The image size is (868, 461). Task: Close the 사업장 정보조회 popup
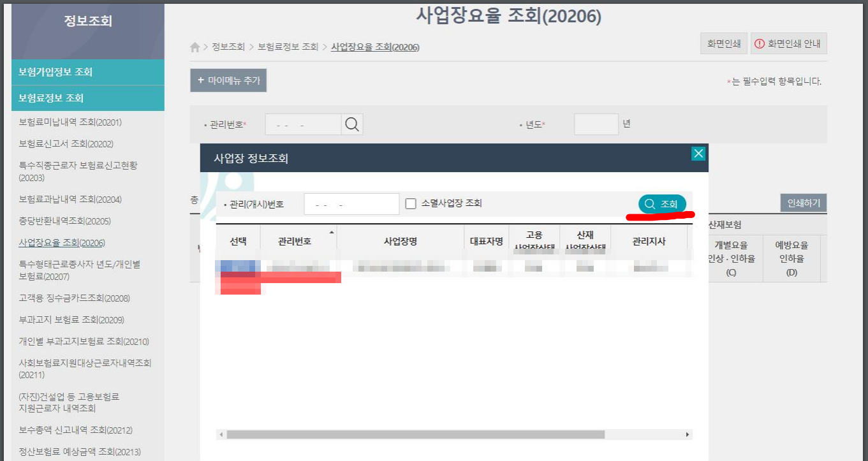click(698, 154)
